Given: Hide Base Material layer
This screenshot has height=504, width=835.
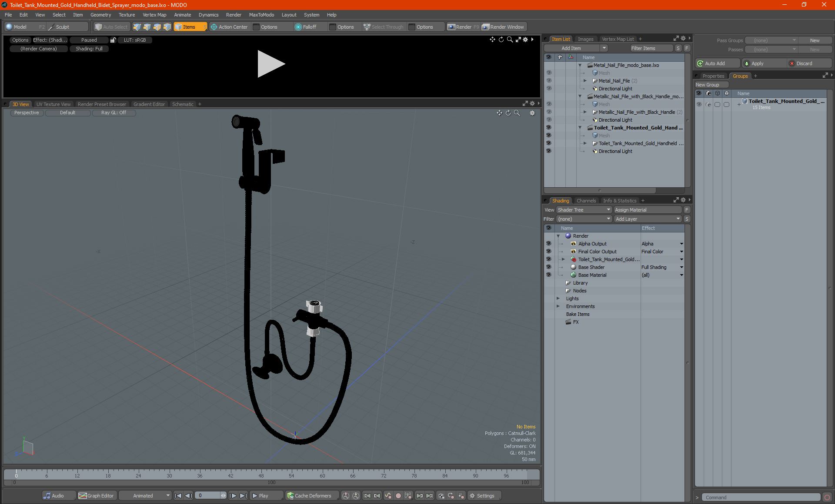Looking at the screenshot, I should pos(548,275).
